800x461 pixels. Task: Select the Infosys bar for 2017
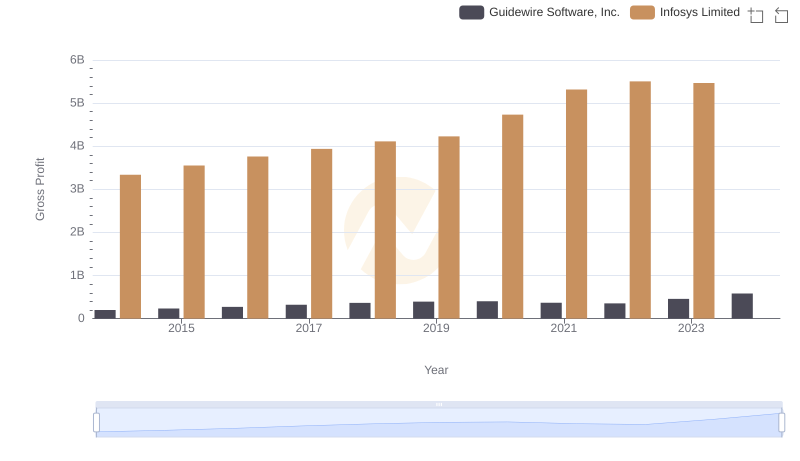coord(321,234)
